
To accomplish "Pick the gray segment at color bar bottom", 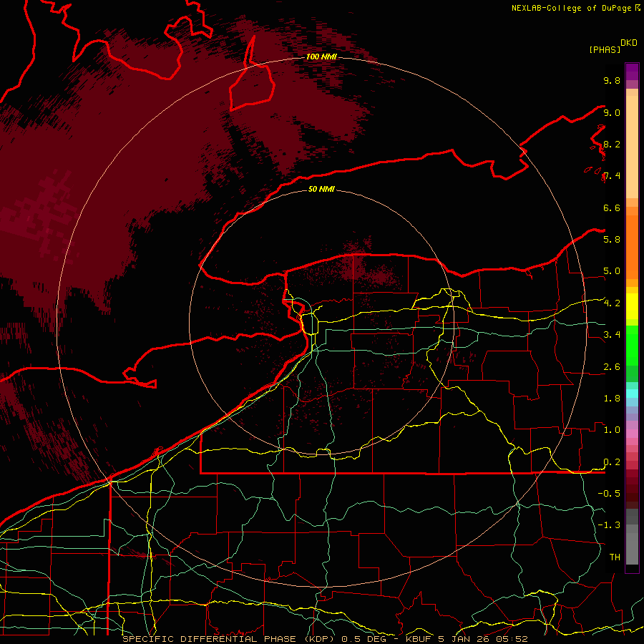I will point(632,548).
